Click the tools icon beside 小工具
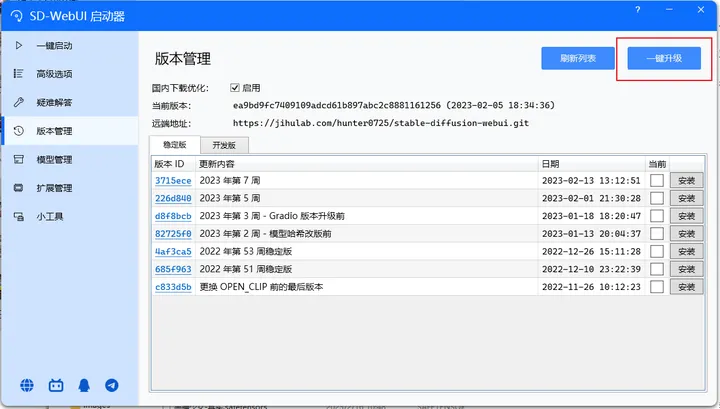Screen dimensions: 720x409 coord(18,216)
